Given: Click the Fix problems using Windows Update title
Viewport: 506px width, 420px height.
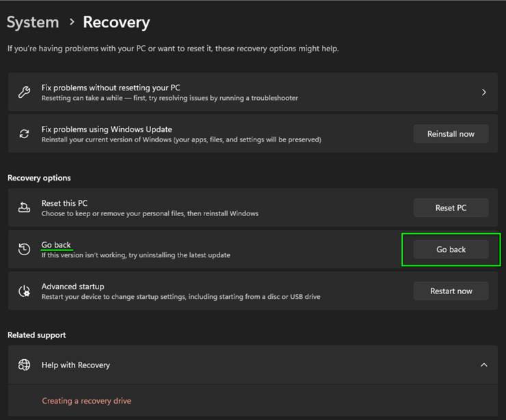Looking at the screenshot, I should click(107, 129).
